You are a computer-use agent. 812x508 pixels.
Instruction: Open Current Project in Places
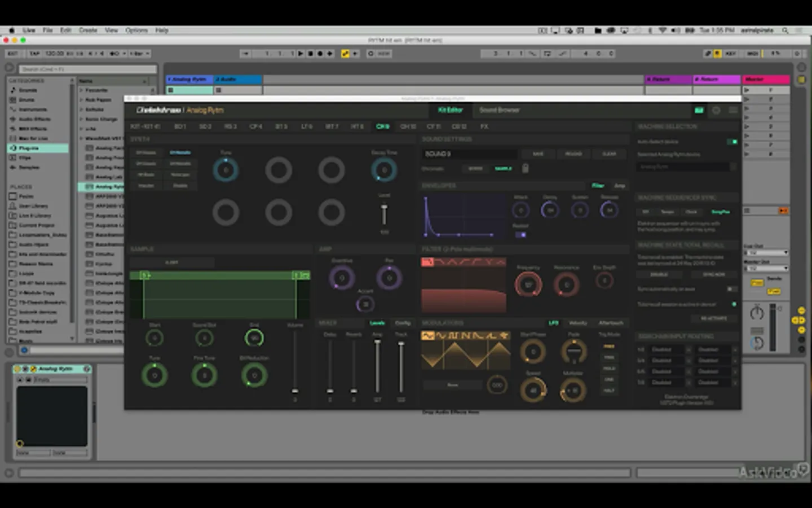point(38,225)
